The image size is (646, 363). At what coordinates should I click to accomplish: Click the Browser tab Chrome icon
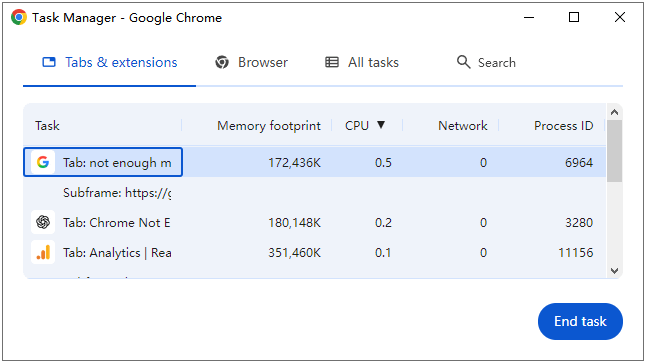pyautogui.click(x=222, y=63)
